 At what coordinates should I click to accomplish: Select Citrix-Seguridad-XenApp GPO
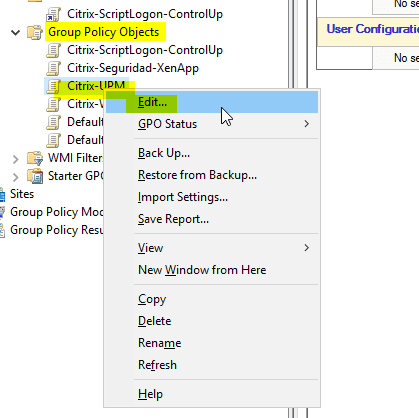click(133, 68)
